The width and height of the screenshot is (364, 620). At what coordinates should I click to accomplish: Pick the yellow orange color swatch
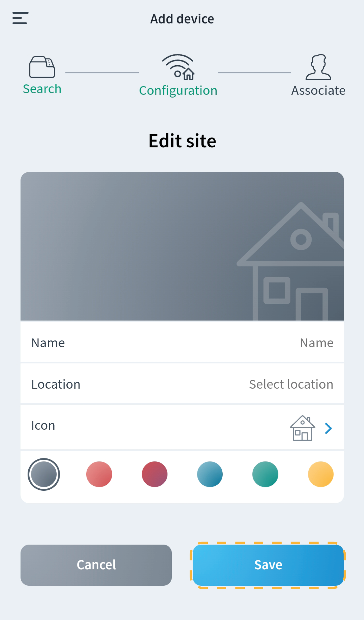(x=320, y=474)
